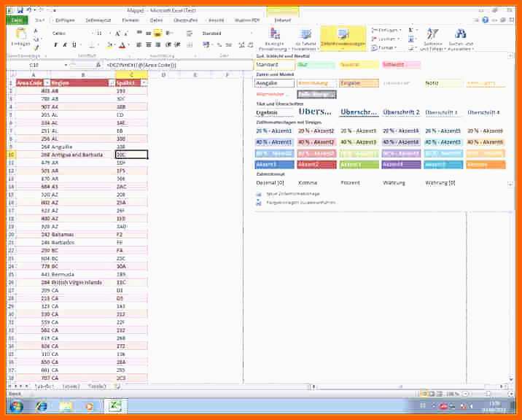Apply the Überschrift 2 style

click(401, 112)
